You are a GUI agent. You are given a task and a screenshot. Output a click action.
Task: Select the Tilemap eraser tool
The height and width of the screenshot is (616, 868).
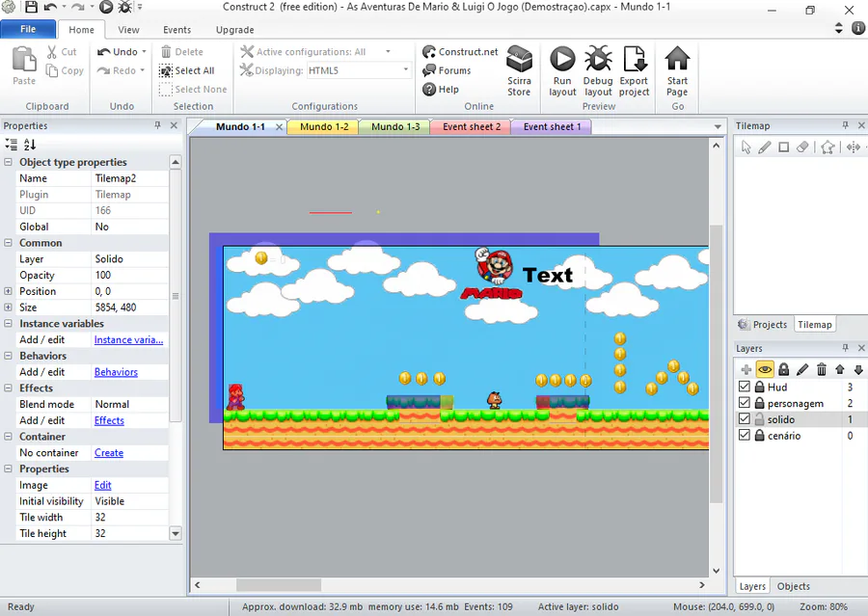(x=802, y=147)
